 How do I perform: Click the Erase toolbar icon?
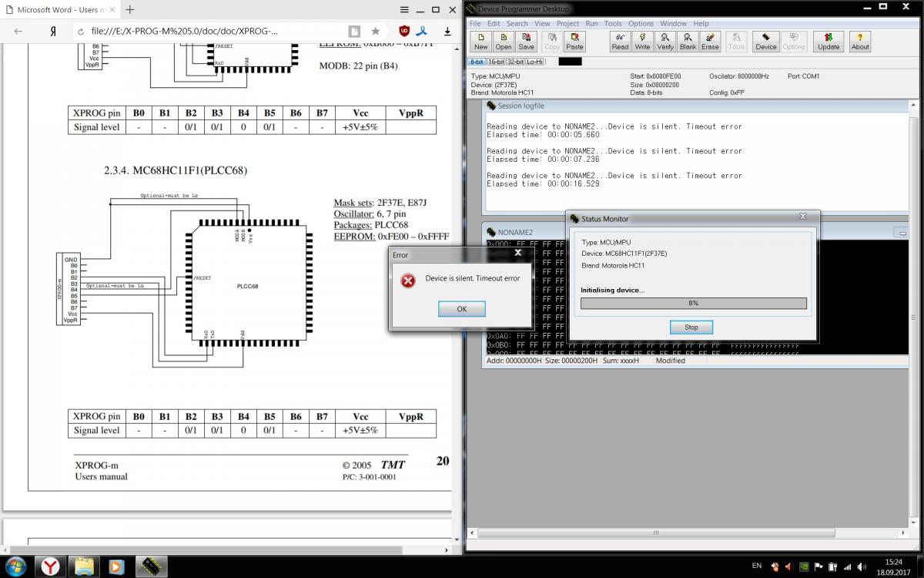click(710, 41)
